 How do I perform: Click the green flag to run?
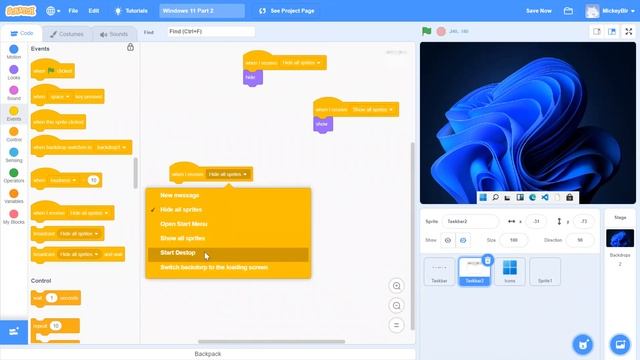tap(427, 31)
